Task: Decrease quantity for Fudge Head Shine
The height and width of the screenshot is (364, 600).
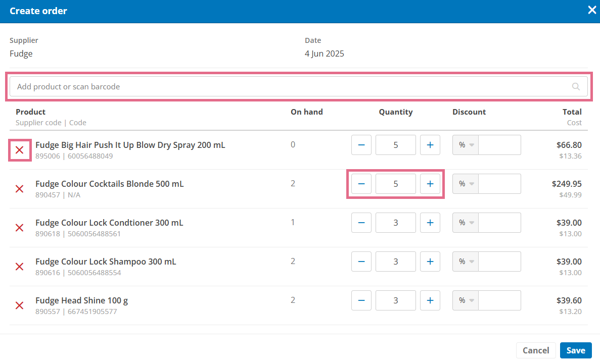Action: click(x=361, y=300)
